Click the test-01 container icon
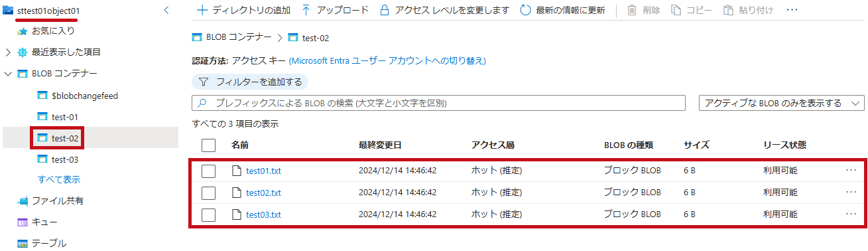This screenshot has width=868, height=251. click(x=43, y=117)
